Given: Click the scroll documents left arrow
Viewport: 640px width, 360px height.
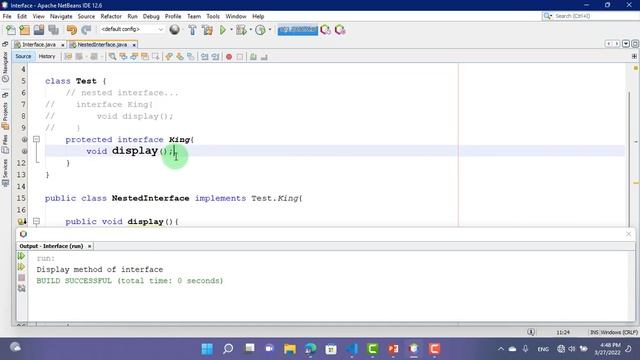Looking at the screenshot, I should pyautogui.click(x=608, y=44).
